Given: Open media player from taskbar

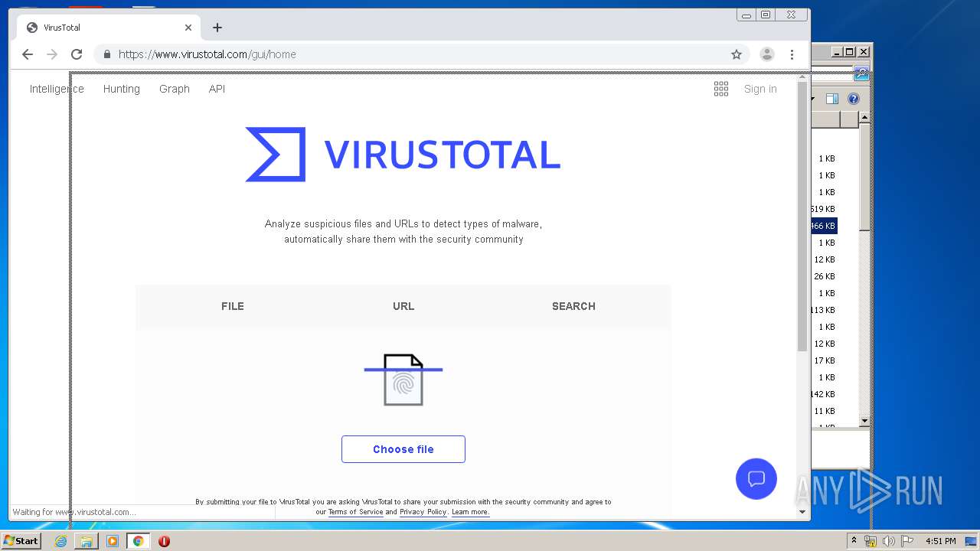Looking at the screenshot, I should coord(113,541).
